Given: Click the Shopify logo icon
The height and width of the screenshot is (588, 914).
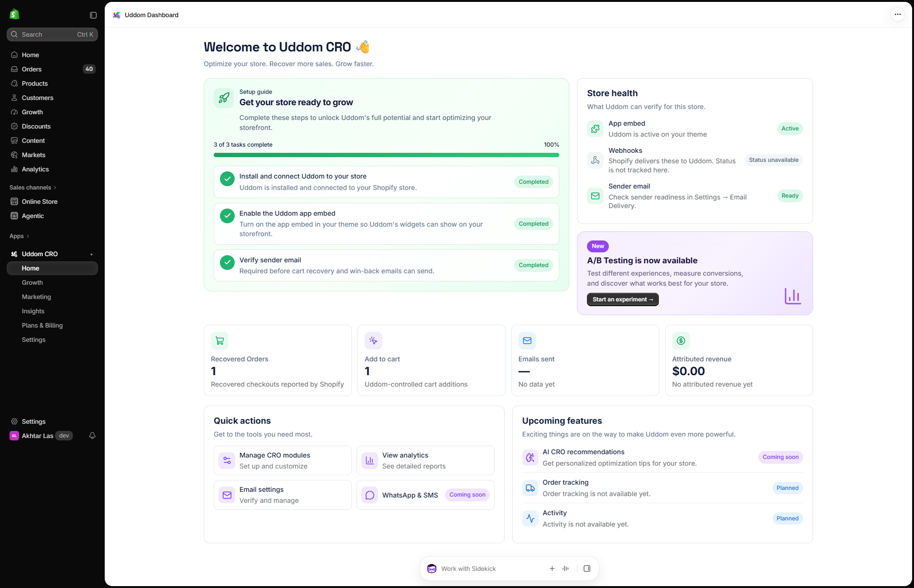Looking at the screenshot, I should (14, 14).
